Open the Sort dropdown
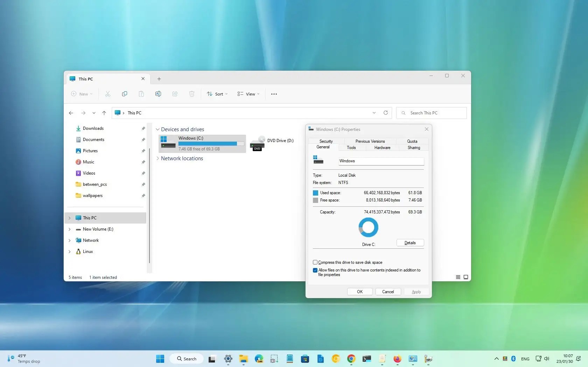Screen dimensions: 588x367 (217, 94)
